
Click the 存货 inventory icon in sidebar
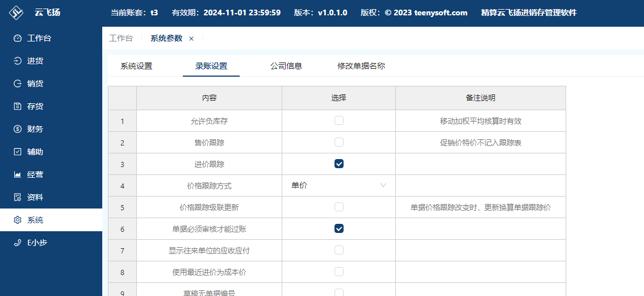[x=17, y=106]
